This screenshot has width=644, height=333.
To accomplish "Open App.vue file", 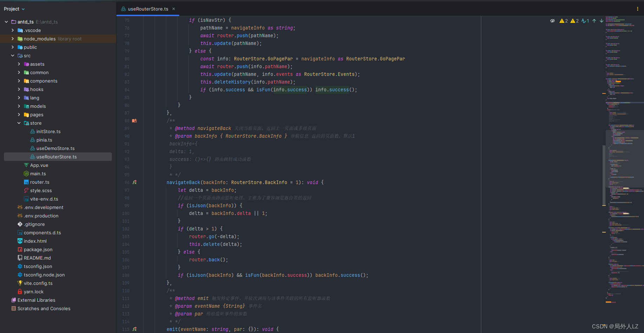I will point(39,165).
